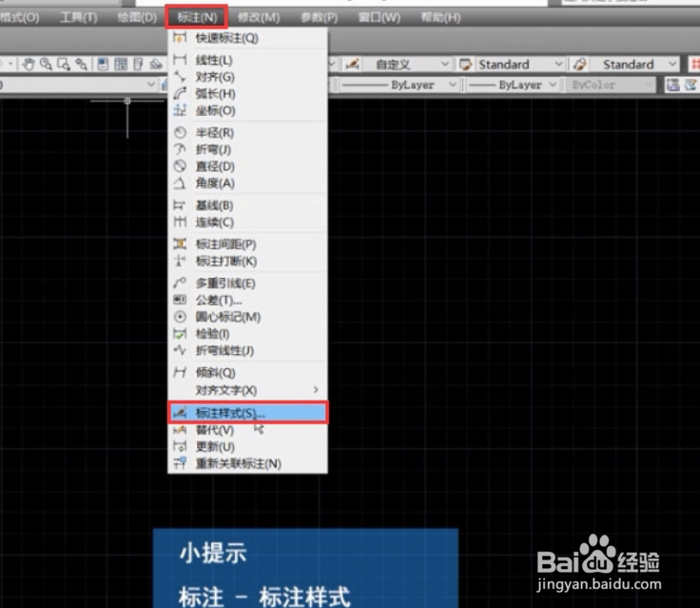Screen dimensions: 700x608
Task: Choose 替代(V) override entry
Action: [x=248, y=430]
